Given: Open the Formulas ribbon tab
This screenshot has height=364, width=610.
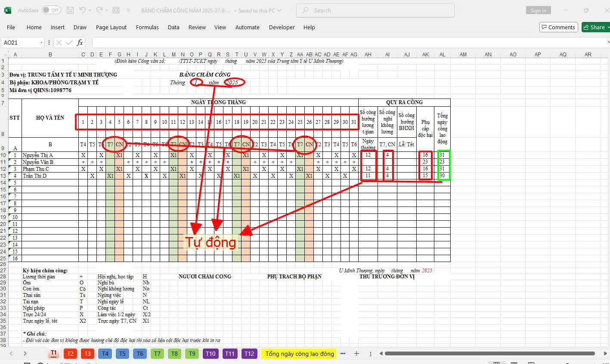Looking at the screenshot, I should click(147, 27).
